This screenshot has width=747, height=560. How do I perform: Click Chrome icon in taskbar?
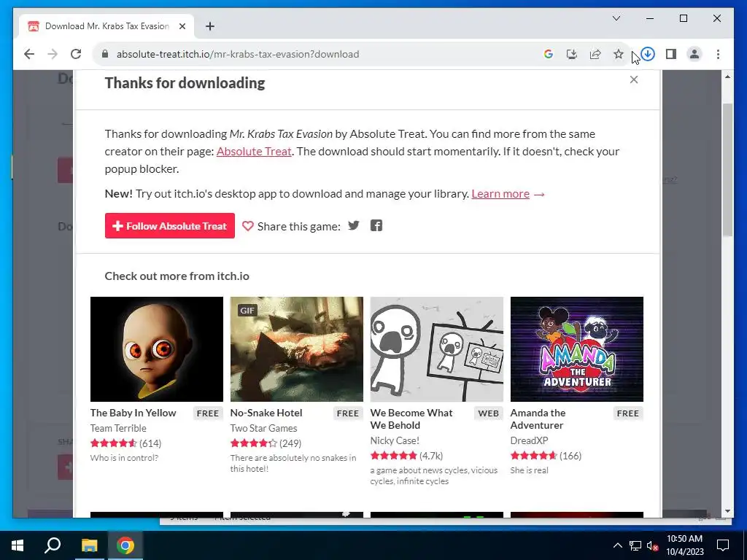(x=125, y=545)
